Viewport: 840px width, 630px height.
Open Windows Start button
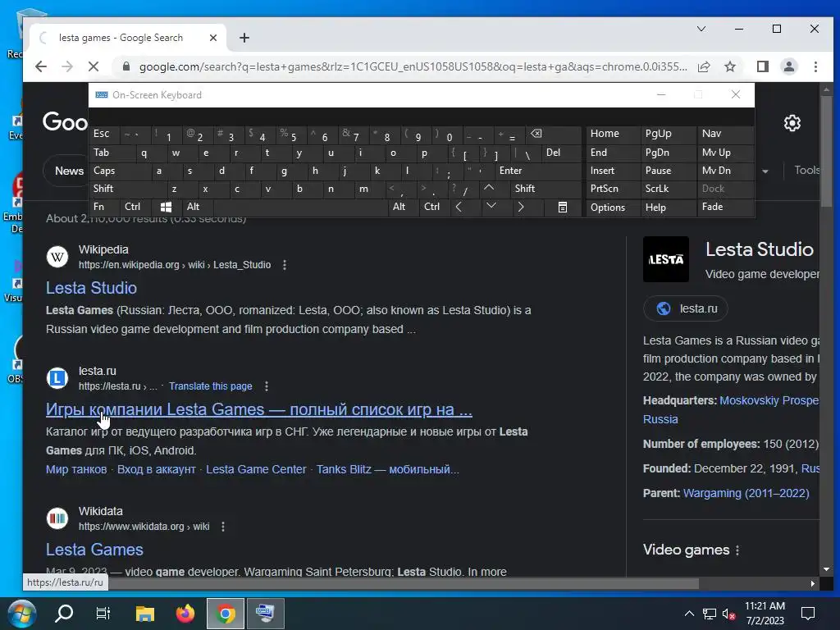[x=21, y=614]
